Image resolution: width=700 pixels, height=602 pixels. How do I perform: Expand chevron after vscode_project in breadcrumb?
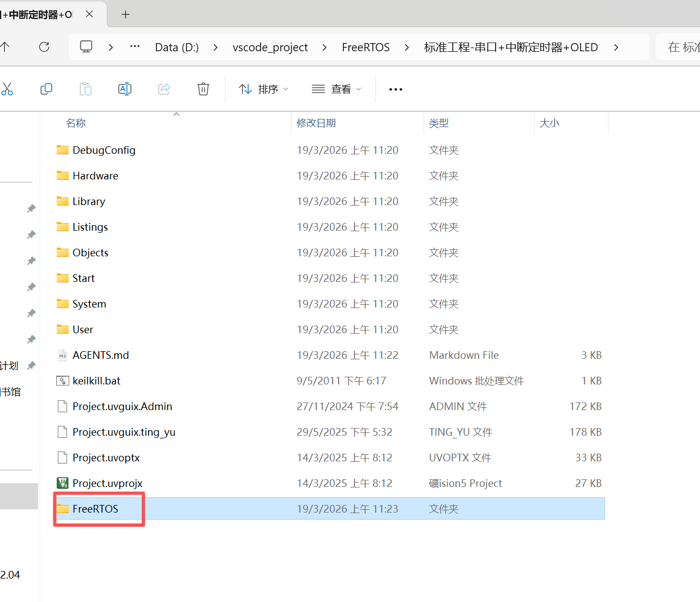tap(325, 47)
